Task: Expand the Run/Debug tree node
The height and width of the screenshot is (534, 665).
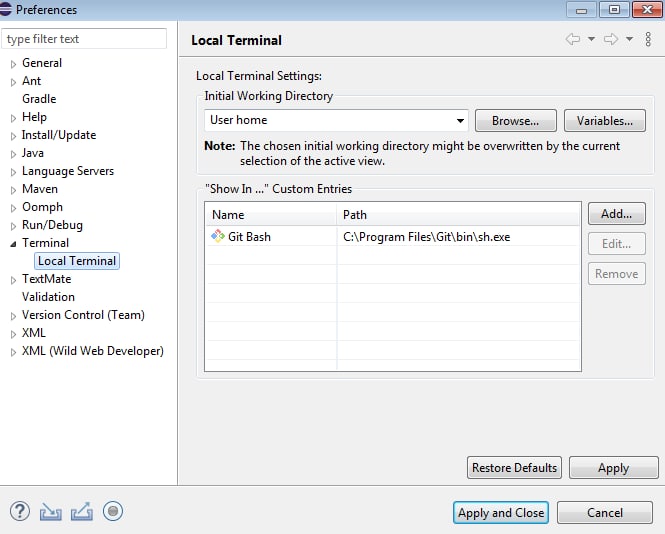Action: coord(13,226)
